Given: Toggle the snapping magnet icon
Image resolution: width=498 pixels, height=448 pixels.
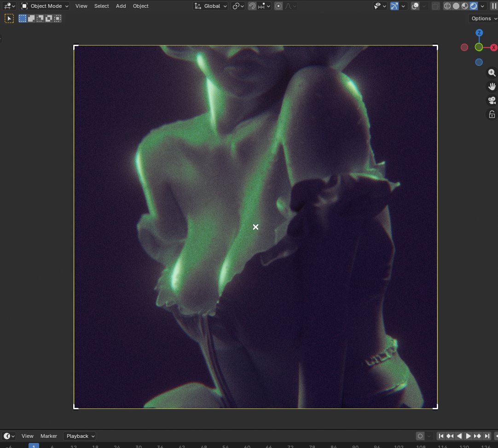Looking at the screenshot, I should click(252, 6).
